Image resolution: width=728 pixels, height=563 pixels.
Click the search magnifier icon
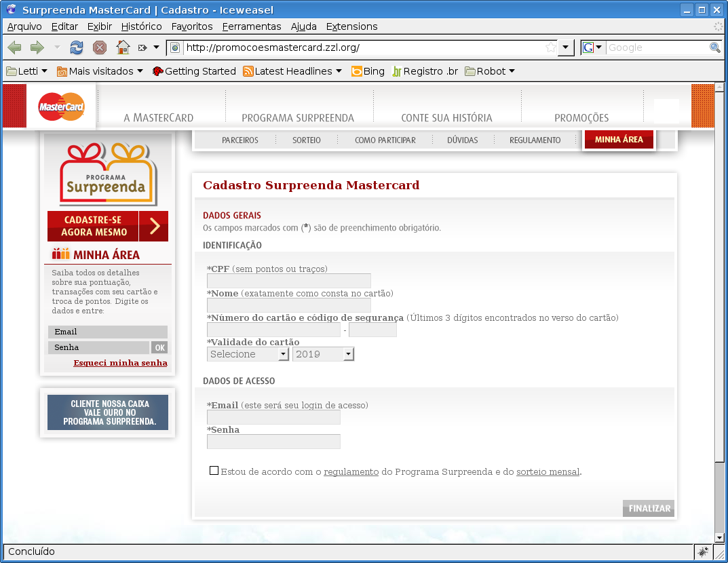714,47
